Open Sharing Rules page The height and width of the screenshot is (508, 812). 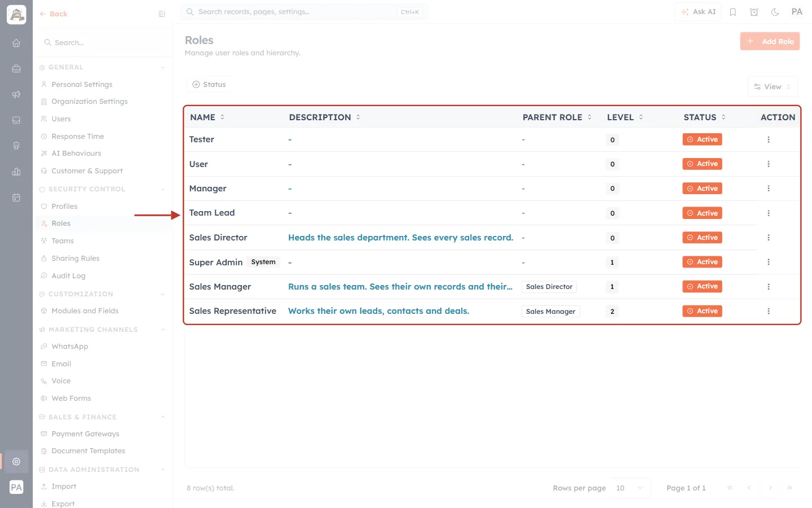(75, 259)
